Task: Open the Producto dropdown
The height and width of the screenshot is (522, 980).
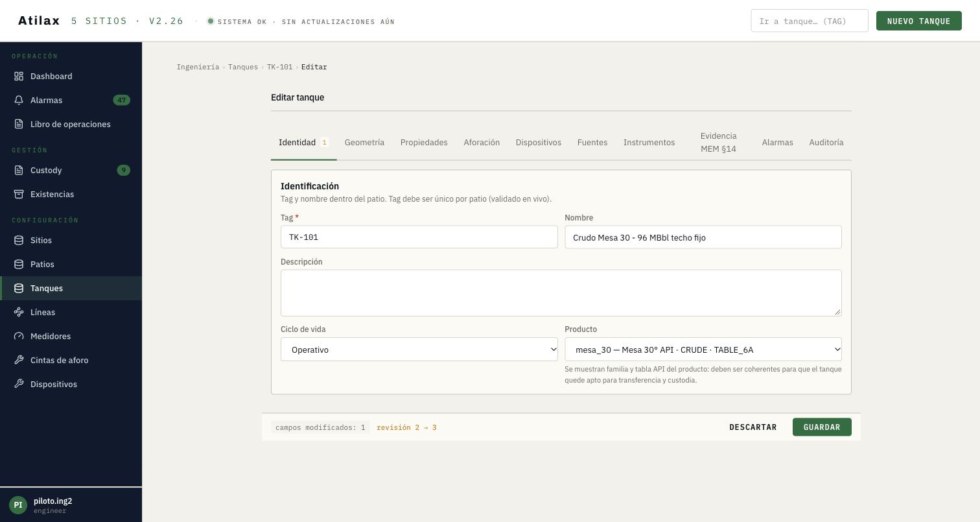Action: tap(703, 350)
